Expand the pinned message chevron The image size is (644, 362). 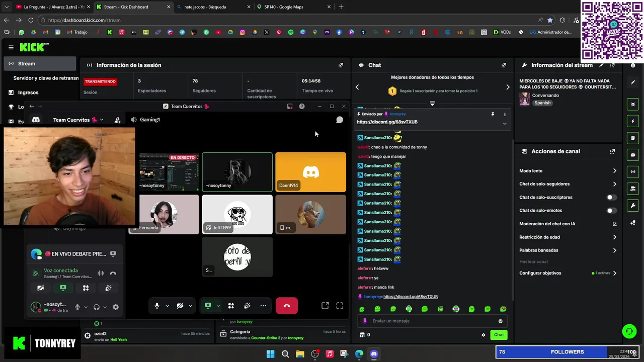pyautogui.click(x=505, y=124)
